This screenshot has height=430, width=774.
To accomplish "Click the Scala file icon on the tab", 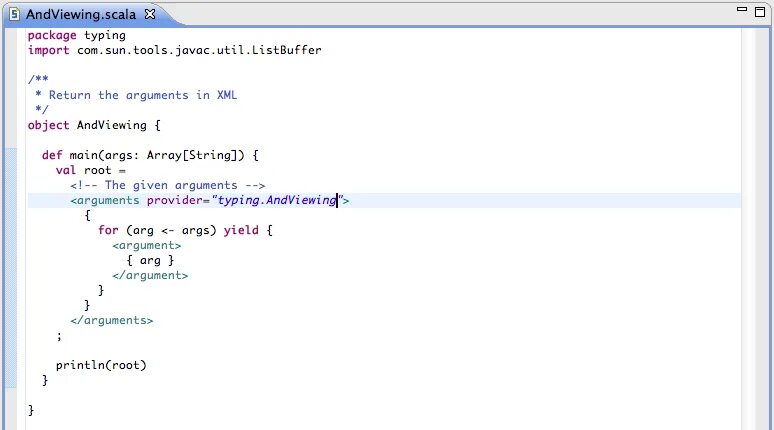I will 15,15.
